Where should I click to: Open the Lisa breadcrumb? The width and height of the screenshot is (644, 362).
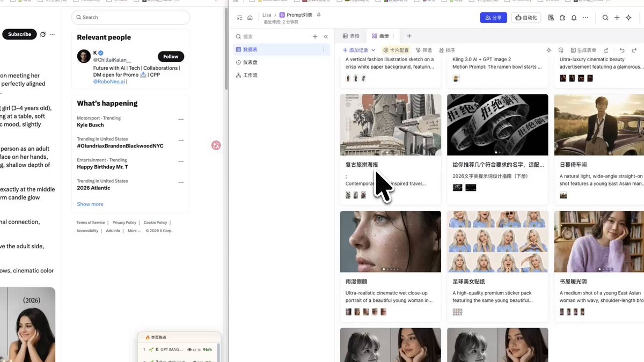pyautogui.click(x=267, y=15)
